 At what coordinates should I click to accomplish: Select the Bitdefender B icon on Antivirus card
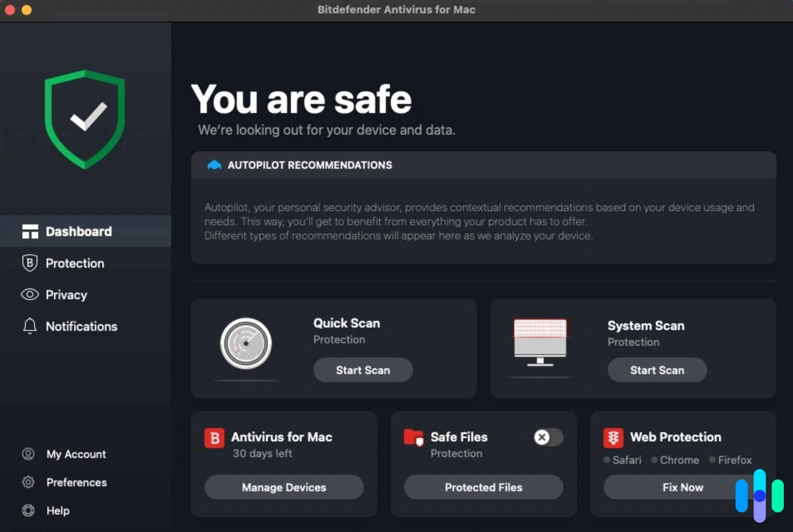click(214, 437)
